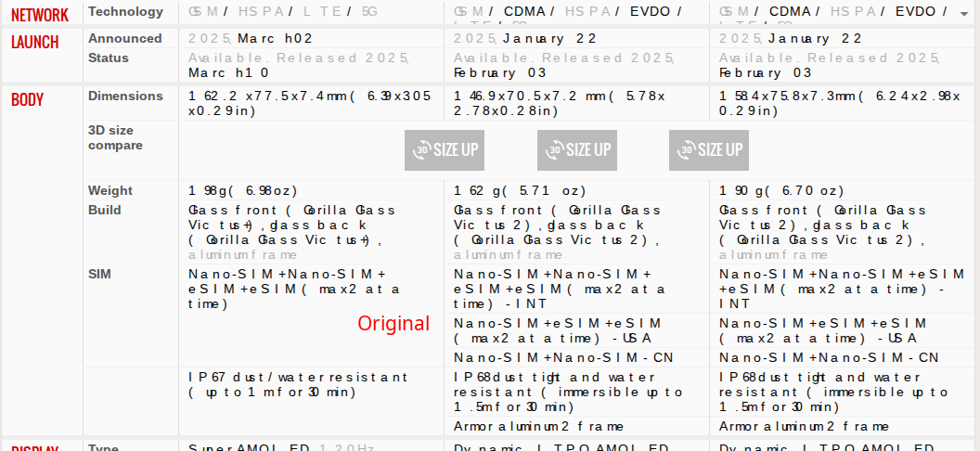
Task: Click the 190 g weight value
Action: pyautogui.click(x=781, y=190)
